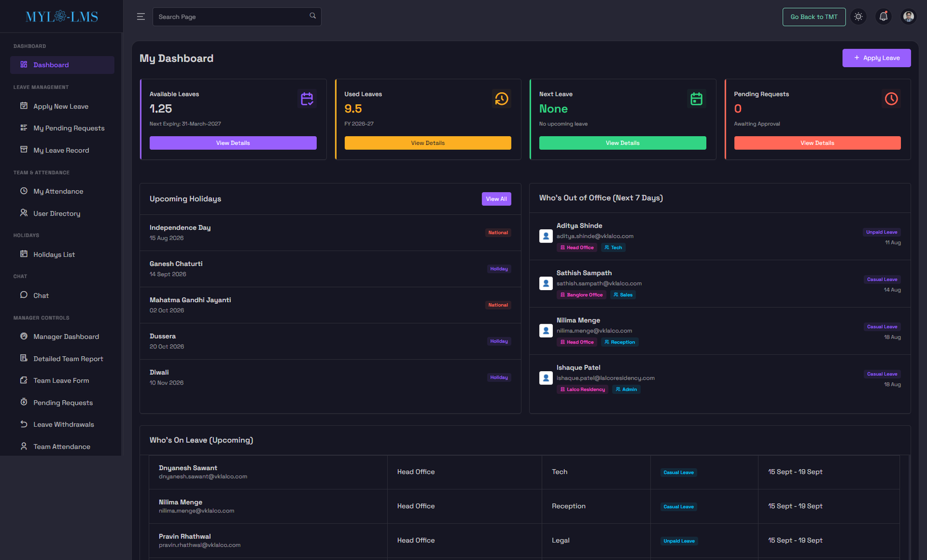Click the Apply Leave button
This screenshot has height=560, width=927.
tap(876, 58)
